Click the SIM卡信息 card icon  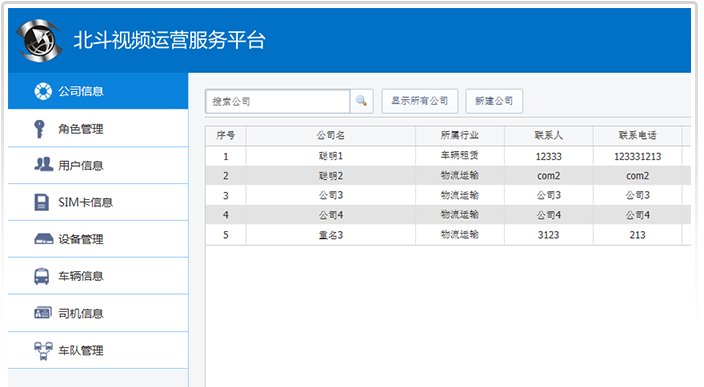click(x=41, y=202)
